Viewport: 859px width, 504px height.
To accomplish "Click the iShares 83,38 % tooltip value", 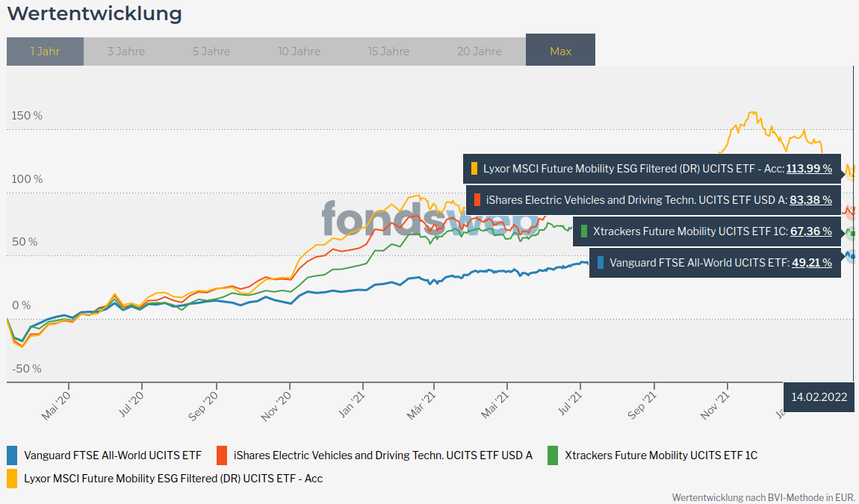I will coord(810,200).
